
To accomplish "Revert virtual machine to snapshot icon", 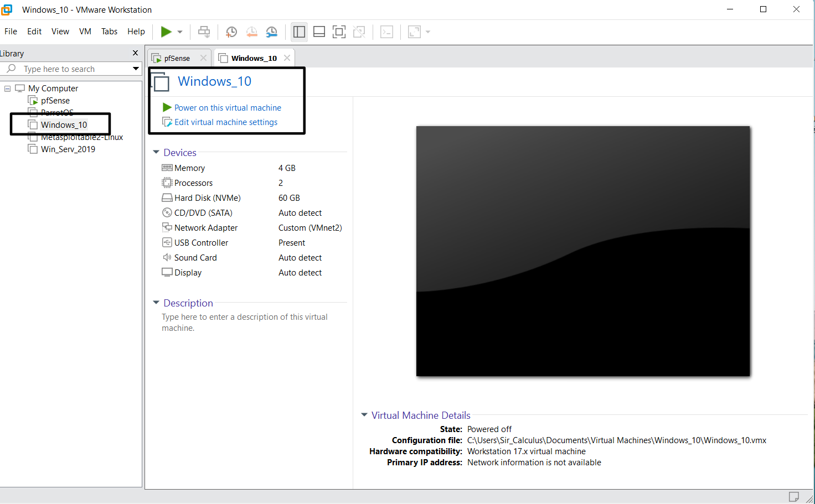I will pos(251,32).
